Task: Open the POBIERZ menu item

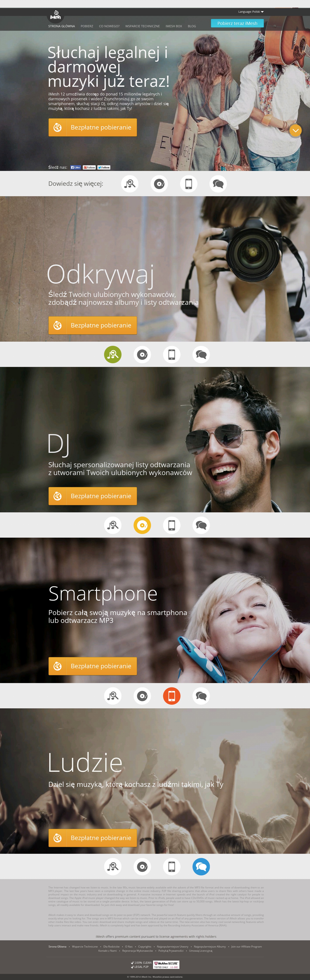Action: (87, 26)
